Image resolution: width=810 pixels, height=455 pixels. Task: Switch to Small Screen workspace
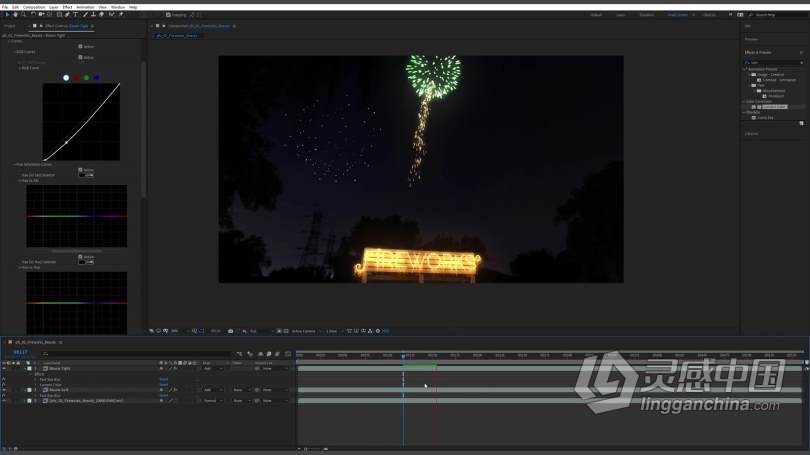point(677,15)
